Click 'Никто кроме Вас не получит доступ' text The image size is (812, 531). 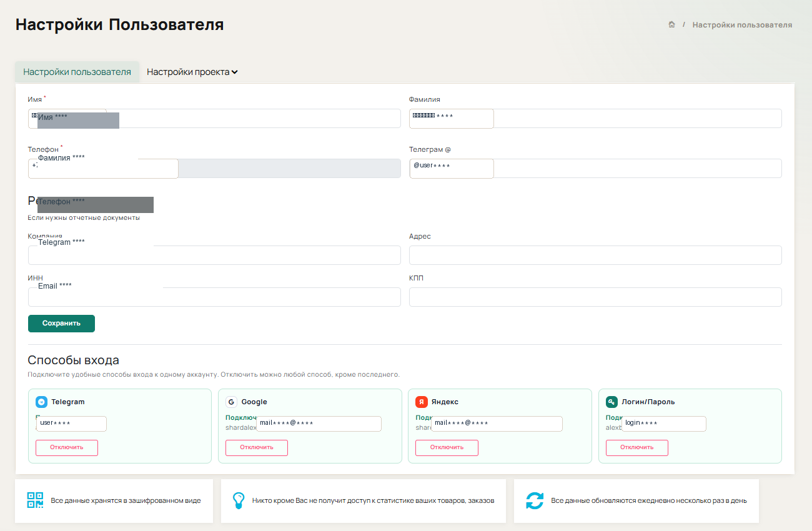[x=373, y=501]
